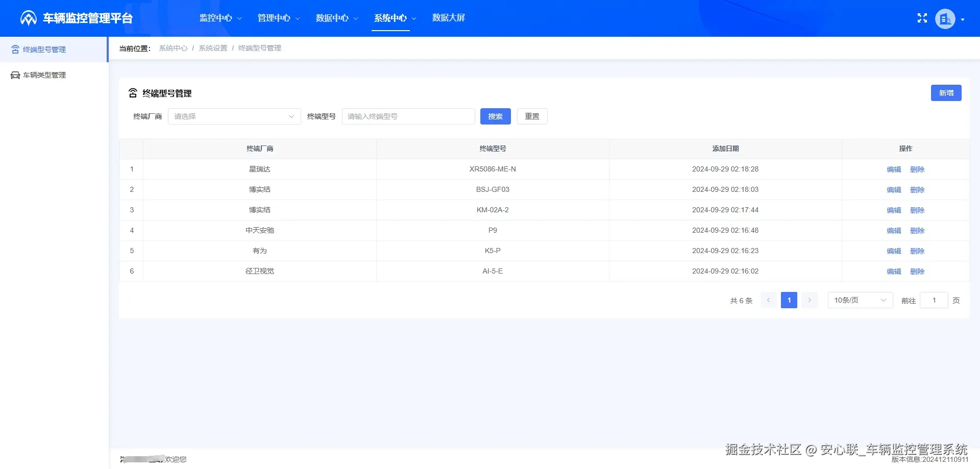Open the 10条/页 page size selector
The image size is (980, 469).
click(x=860, y=300)
